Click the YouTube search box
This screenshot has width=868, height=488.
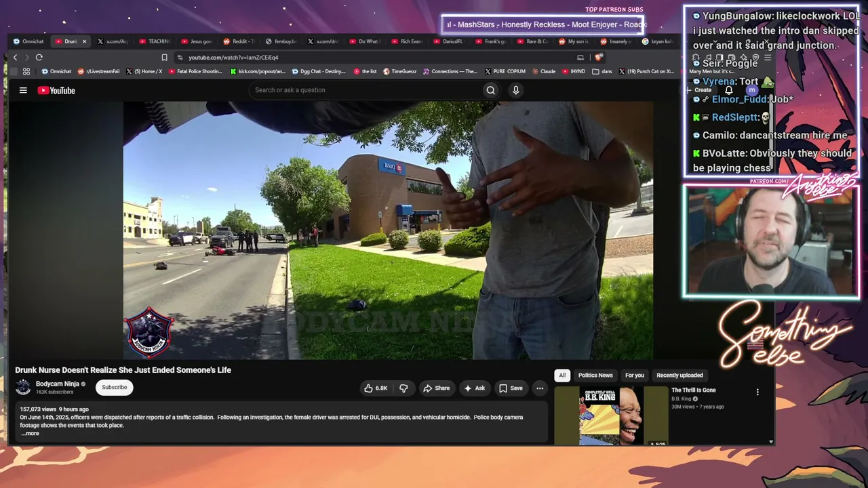tap(365, 90)
